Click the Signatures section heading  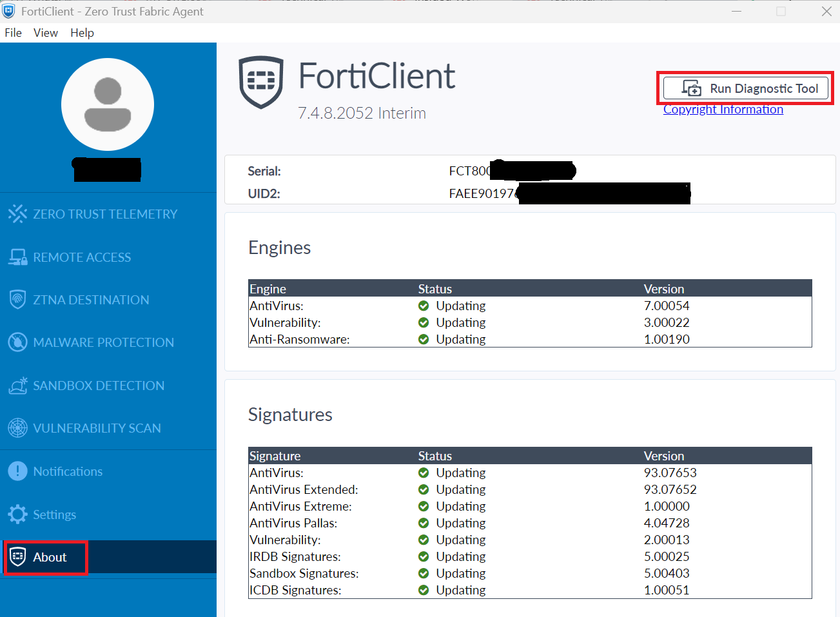pos(290,415)
